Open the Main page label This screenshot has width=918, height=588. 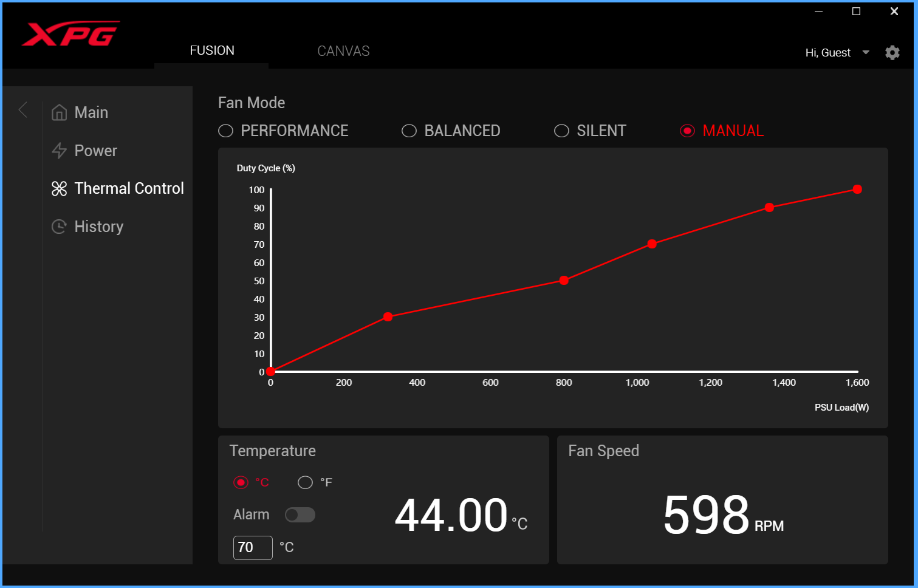point(91,112)
